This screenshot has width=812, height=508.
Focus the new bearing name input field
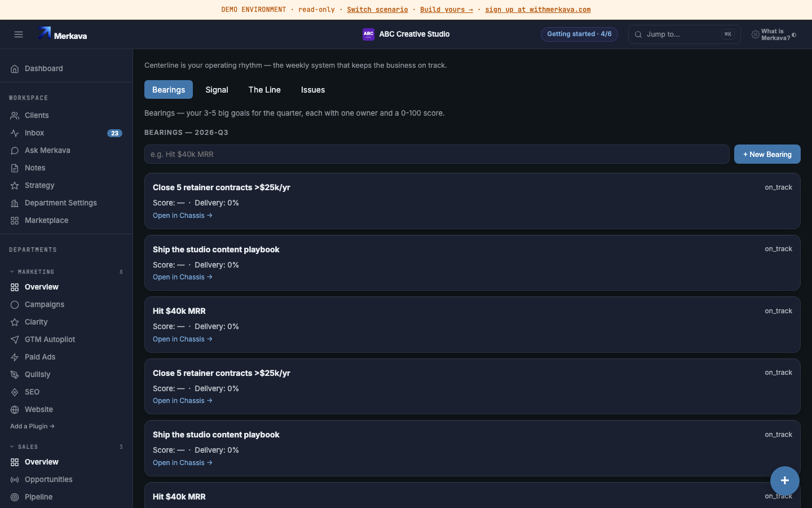(437, 154)
